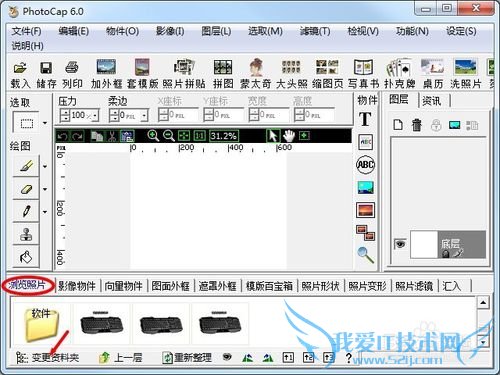Click the undo arrow in canvas toolbar

point(62,136)
